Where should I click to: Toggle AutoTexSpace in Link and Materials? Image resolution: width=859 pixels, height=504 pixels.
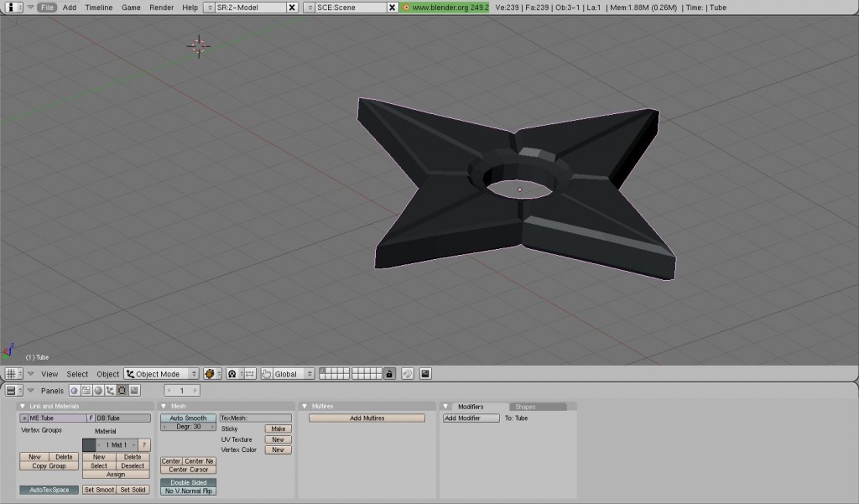click(49, 490)
